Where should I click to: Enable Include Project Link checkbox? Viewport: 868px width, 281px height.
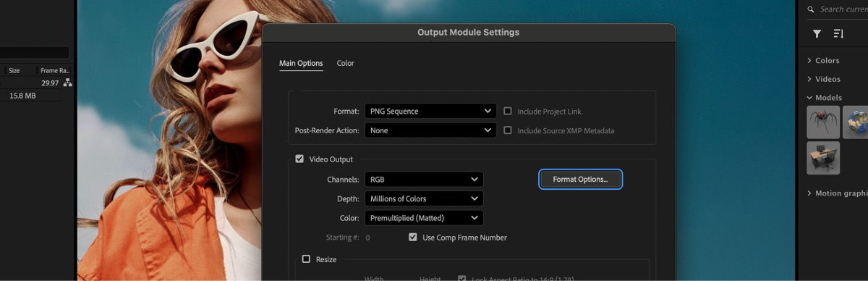point(508,112)
